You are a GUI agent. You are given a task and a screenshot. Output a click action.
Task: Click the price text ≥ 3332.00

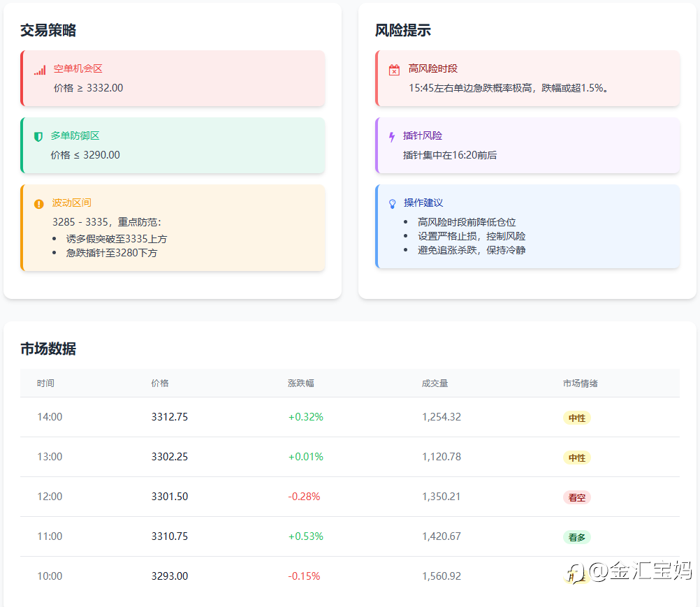click(89, 88)
